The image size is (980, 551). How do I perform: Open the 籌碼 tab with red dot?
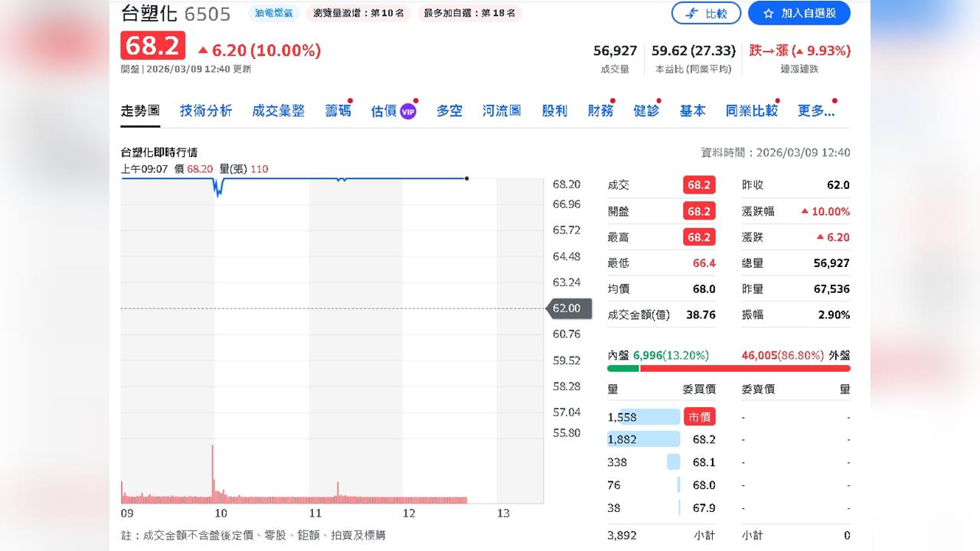pyautogui.click(x=337, y=110)
